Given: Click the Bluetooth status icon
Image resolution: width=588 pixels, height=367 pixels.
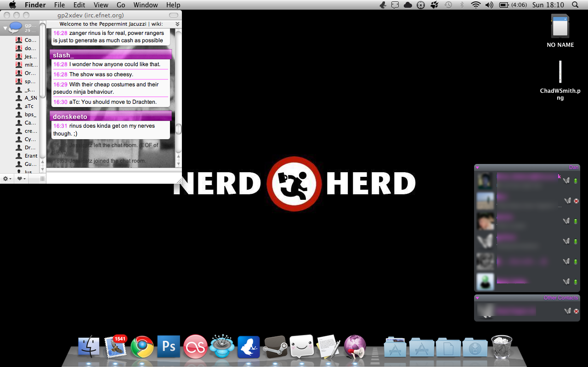Looking at the screenshot, I should [462, 5].
